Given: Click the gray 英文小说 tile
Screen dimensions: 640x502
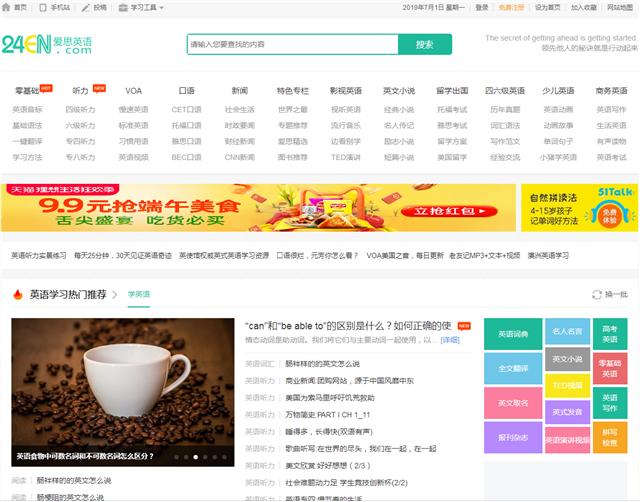Looking at the screenshot, I should click(x=567, y=359).
